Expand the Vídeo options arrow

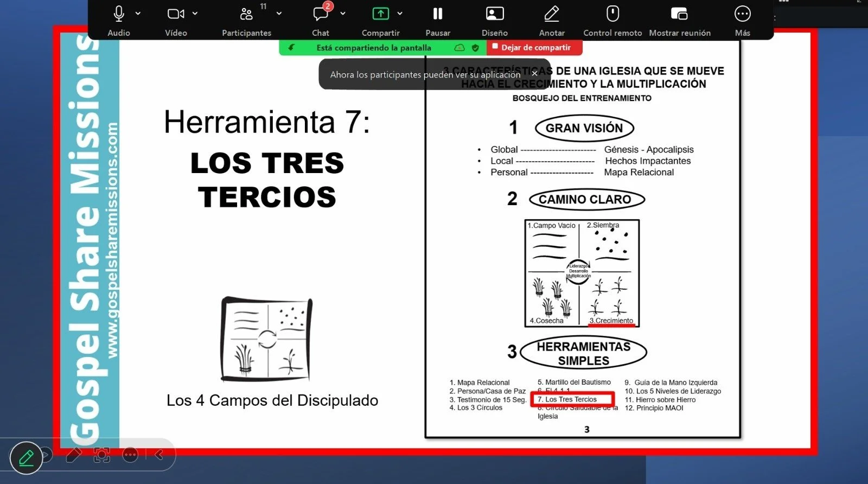[x=195, y=14]
